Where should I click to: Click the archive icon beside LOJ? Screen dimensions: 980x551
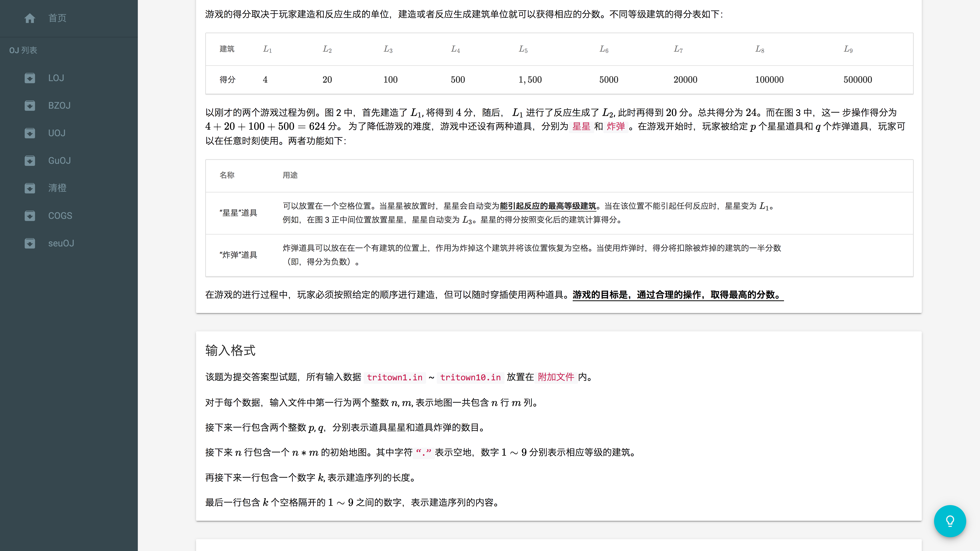30,78
